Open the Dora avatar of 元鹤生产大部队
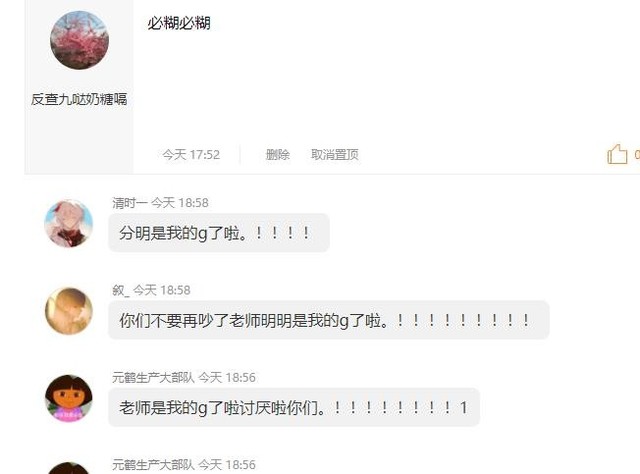The width and height of the screenshot is (640, 474). click(69, 398)
